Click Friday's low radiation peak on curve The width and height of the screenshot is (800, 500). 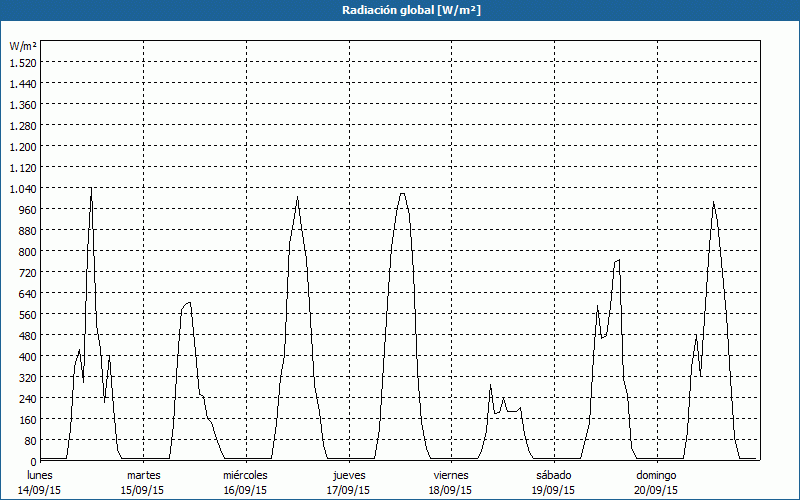coord(490,385)
